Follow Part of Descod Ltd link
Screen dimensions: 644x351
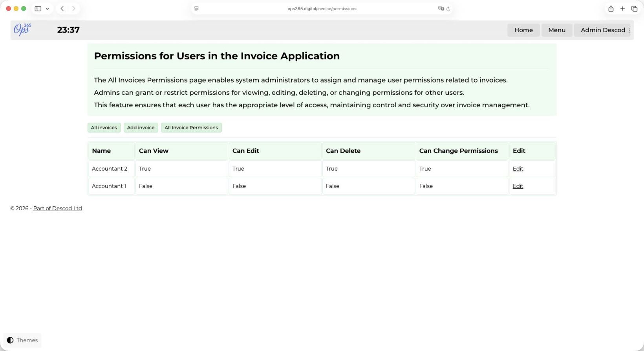58,208
